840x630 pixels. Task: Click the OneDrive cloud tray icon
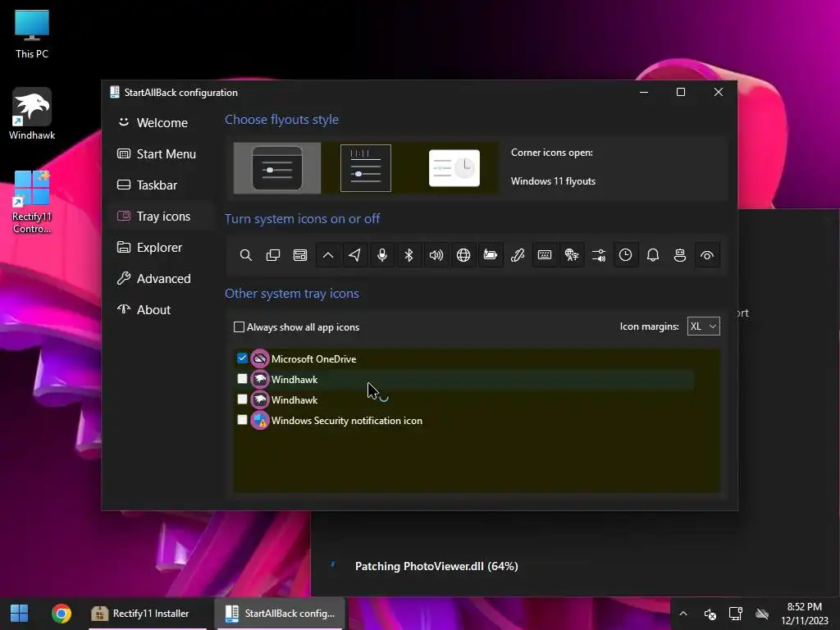762,614
